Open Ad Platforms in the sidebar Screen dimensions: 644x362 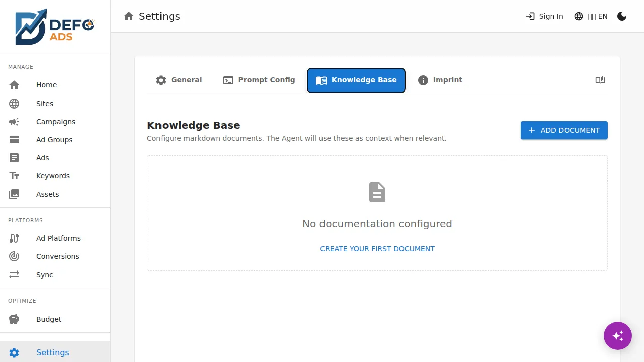(55, 238)
